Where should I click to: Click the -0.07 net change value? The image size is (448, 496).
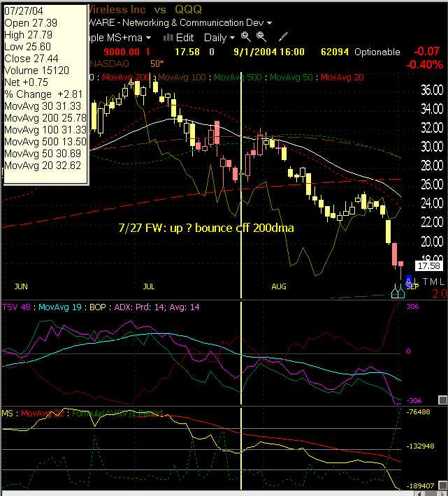pyautogui.click(x=427, y=51)
